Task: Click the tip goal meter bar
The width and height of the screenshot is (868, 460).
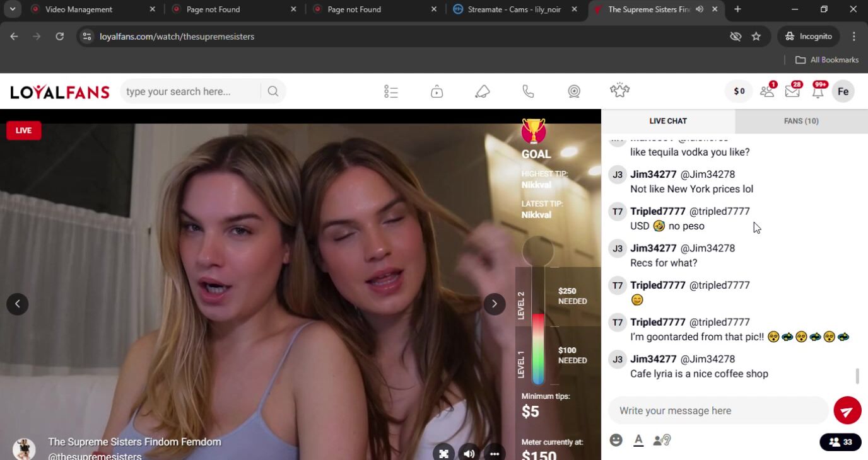Action: 538,325
